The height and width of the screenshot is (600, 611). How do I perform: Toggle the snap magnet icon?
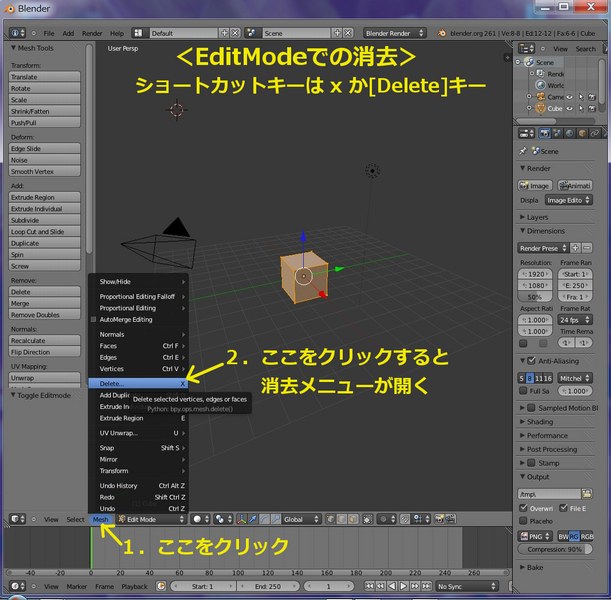pos(405,519)
